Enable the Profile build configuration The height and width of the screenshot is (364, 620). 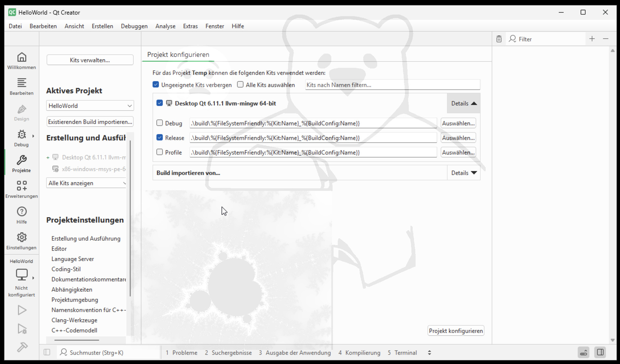(160, 152)
